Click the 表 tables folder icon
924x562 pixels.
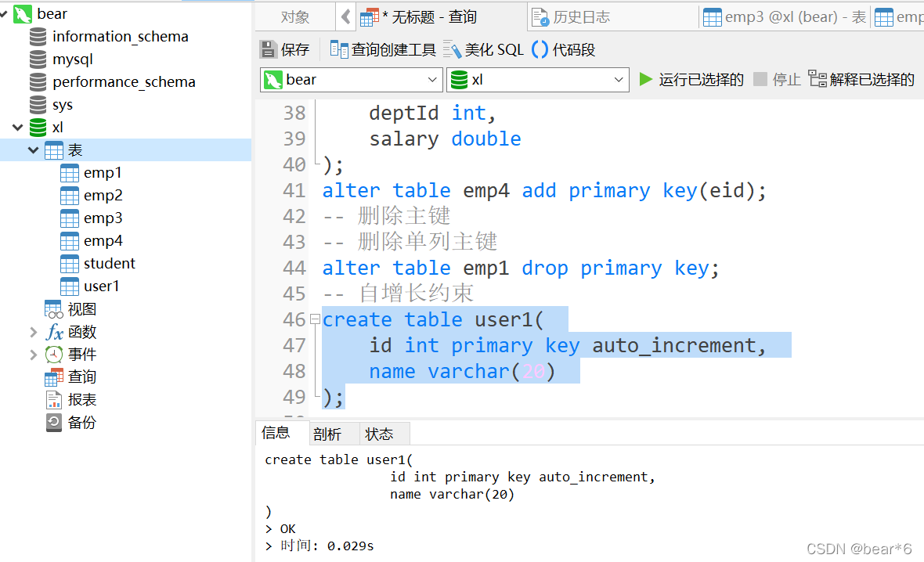pos(53,150)
